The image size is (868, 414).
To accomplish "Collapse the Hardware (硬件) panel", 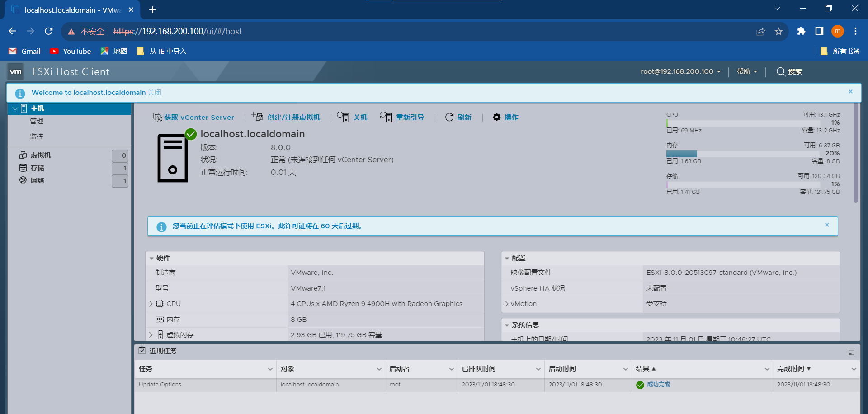I will tap(152, 258).
